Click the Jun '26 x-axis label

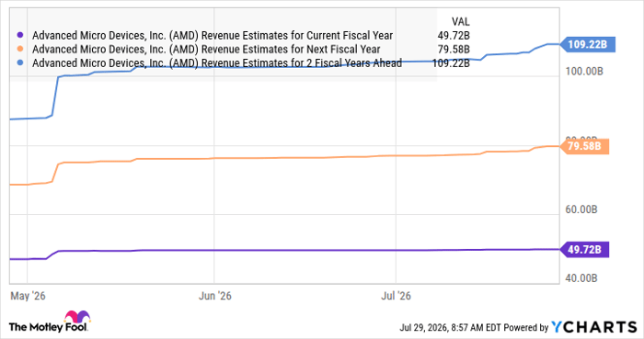point(214,296)
